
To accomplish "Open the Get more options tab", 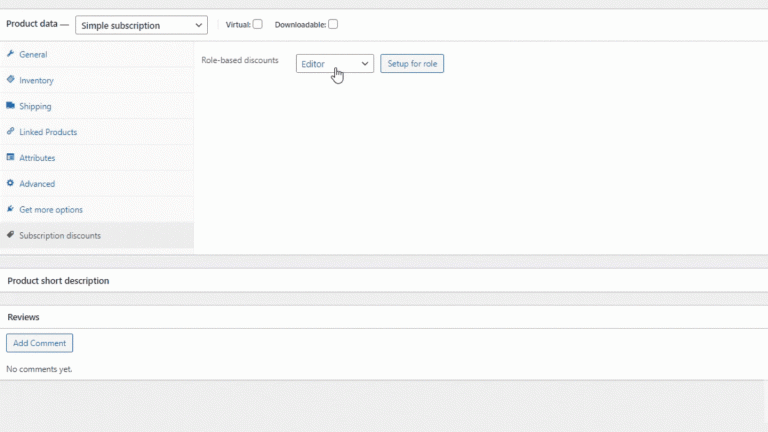I will (97, 210).
